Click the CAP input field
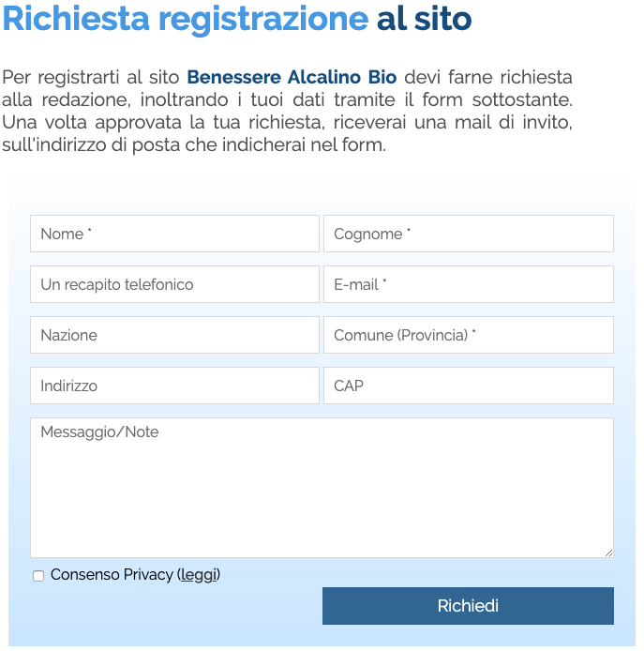Viewport: 644px width, 651px height. point(468,386)
